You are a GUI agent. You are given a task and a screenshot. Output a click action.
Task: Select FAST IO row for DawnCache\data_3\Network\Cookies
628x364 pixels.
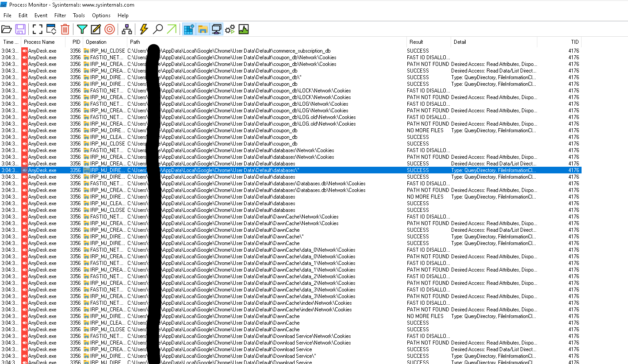pos(291,290)
